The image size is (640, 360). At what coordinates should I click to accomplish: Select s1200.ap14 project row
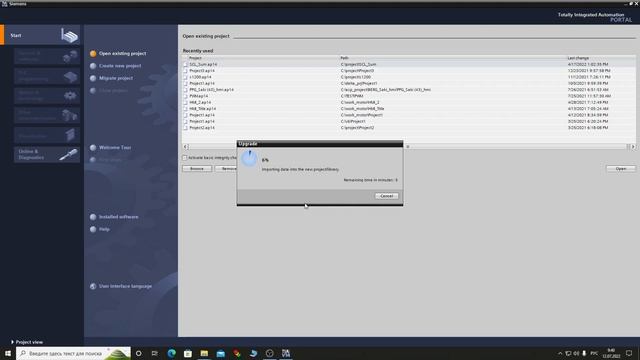(x=409, y=77)
